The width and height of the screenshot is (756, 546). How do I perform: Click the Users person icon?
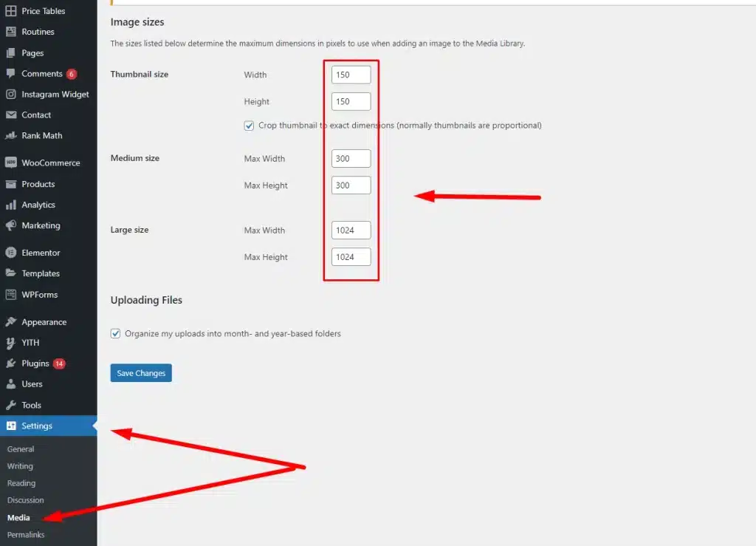pos(10,384)
